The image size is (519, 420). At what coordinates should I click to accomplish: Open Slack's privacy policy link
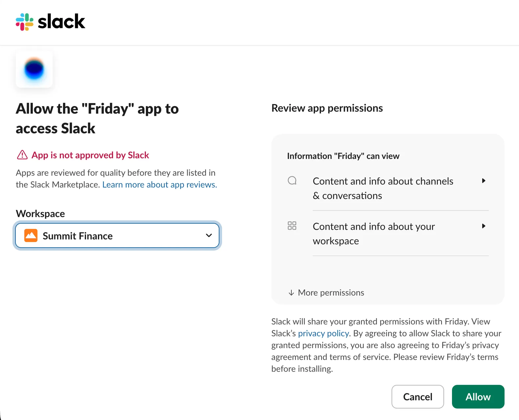(x=323, y=333)
